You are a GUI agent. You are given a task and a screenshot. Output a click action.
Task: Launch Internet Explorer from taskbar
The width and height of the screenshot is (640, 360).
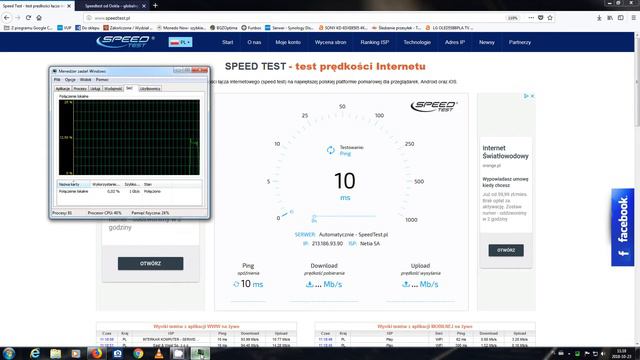(35, 353)
